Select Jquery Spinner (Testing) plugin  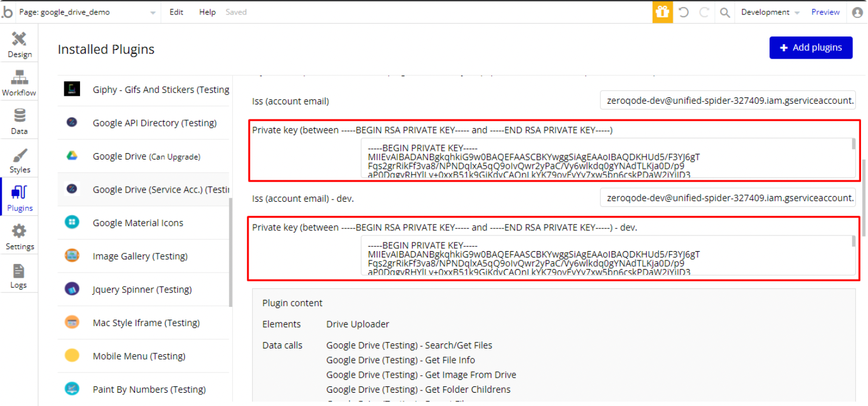pos(144,289)
